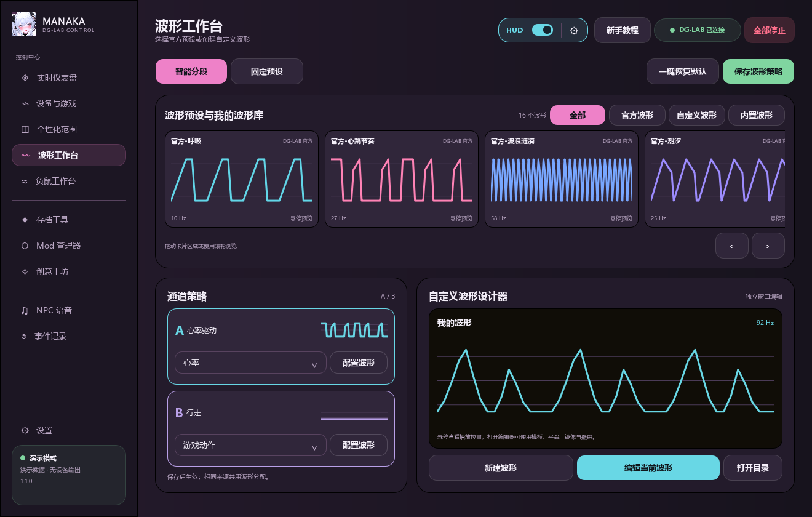Open HUD settings gear icon
Viewport: 812px width, 517px height.
coord(574,30)
